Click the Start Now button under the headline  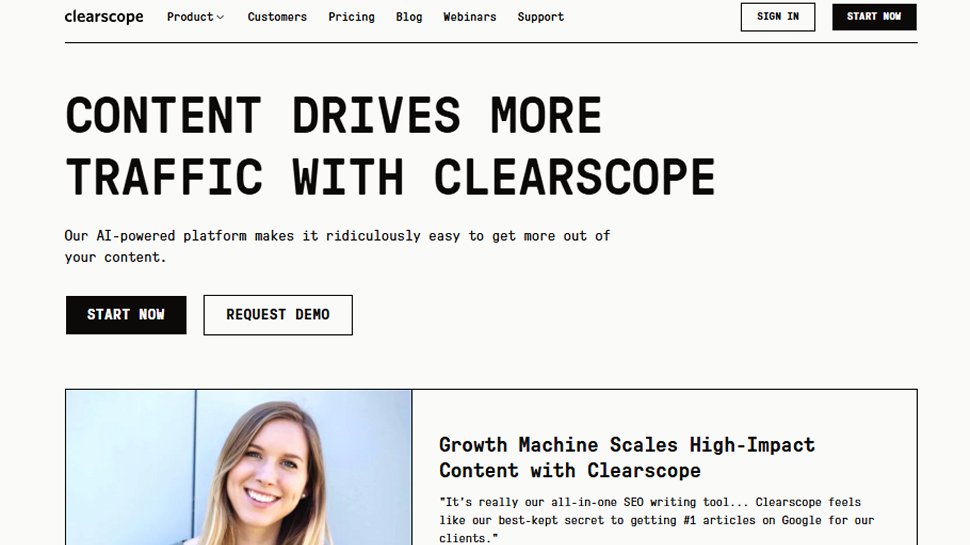coord(126,315)
